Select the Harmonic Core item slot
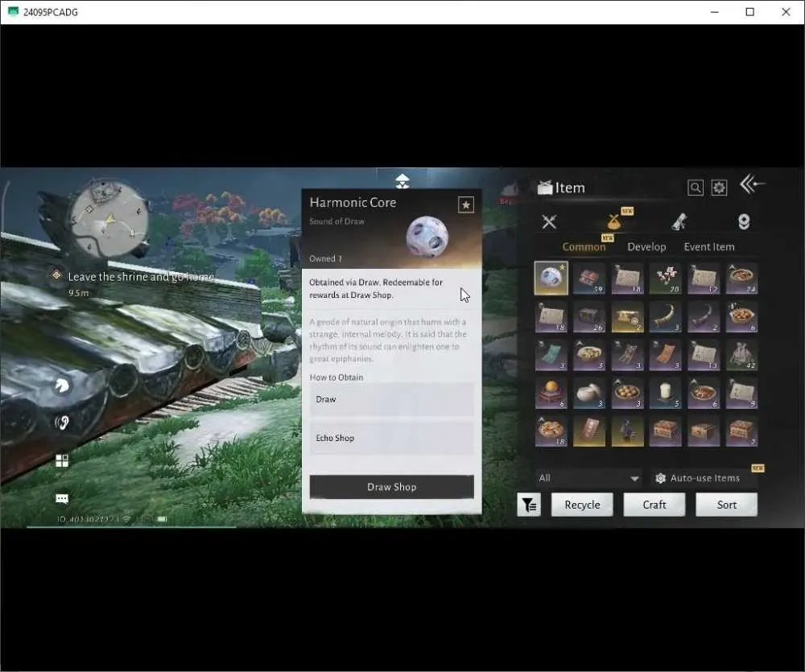805x672 pixels. [x=551, y=278]
